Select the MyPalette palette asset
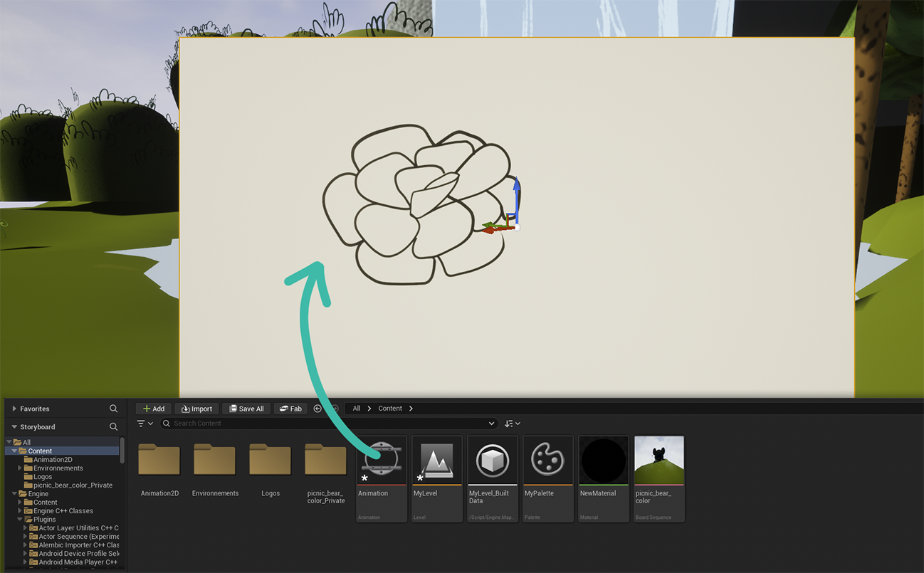Image resolution: width=924 pixels, height=573 pixels. [547, 461]
